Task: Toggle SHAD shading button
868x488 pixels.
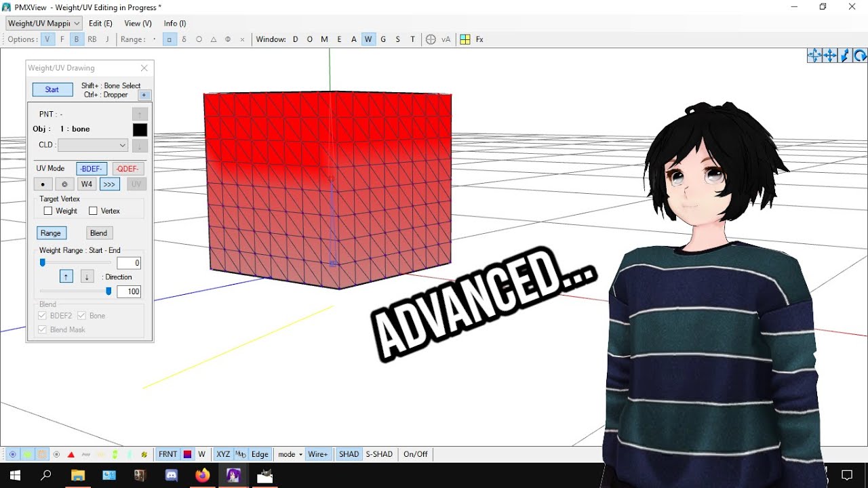Action: 349,454
